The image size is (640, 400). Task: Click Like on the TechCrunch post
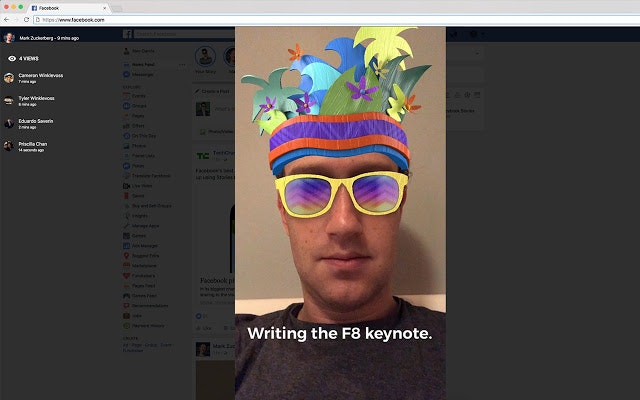(x=204, y=328)
